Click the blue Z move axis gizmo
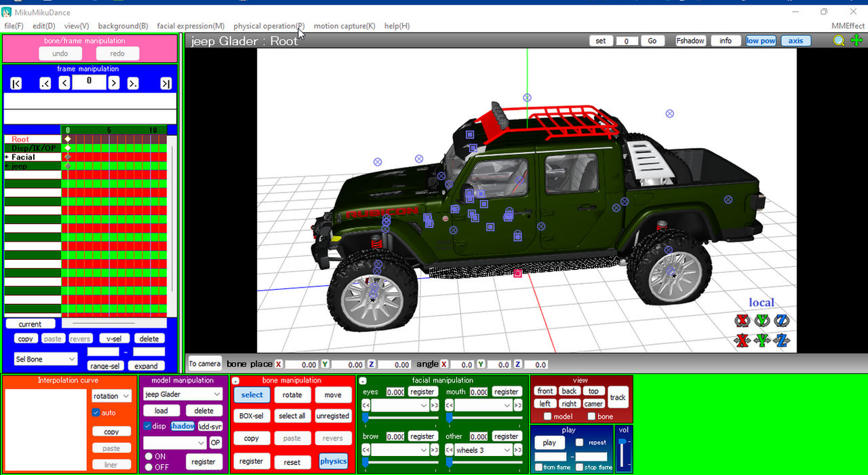 pos(782,341)
